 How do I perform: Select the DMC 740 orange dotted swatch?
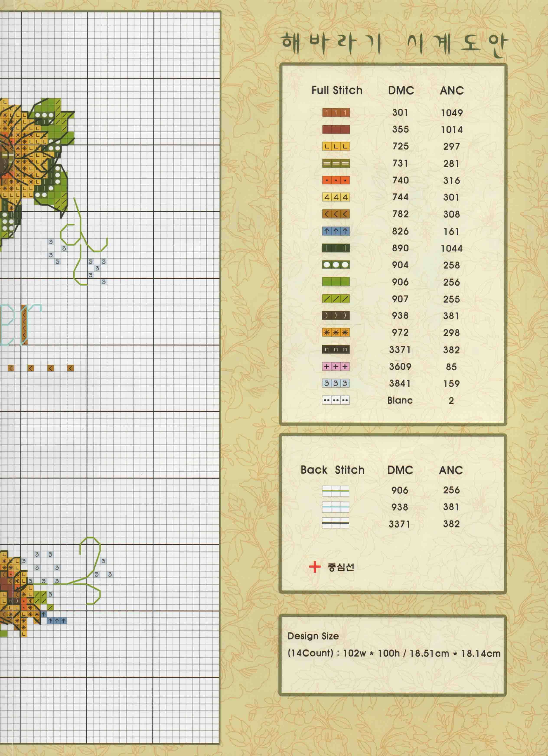pos(336,180)
